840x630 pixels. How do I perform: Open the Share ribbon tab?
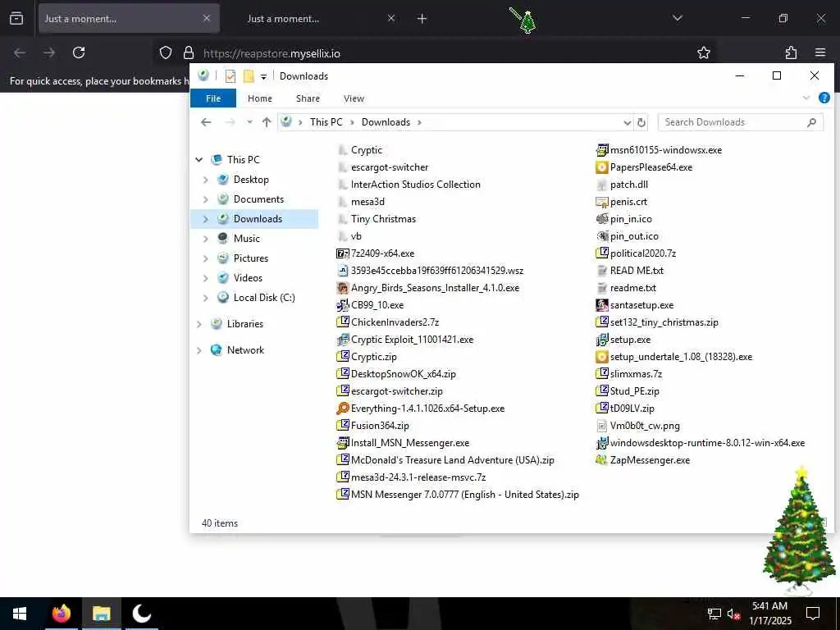pos(308,98)
